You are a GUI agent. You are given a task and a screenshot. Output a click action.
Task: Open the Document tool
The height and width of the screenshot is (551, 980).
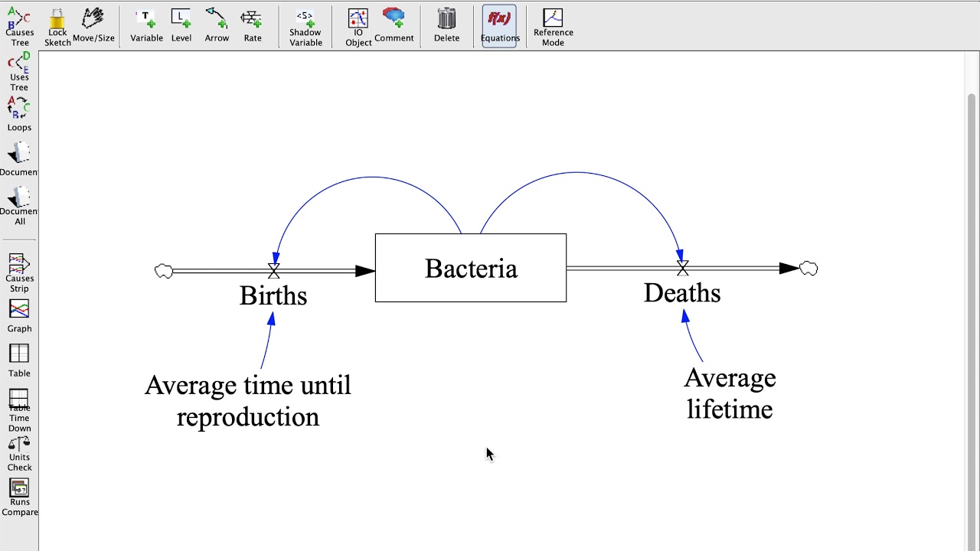click(x=19, y=159)
